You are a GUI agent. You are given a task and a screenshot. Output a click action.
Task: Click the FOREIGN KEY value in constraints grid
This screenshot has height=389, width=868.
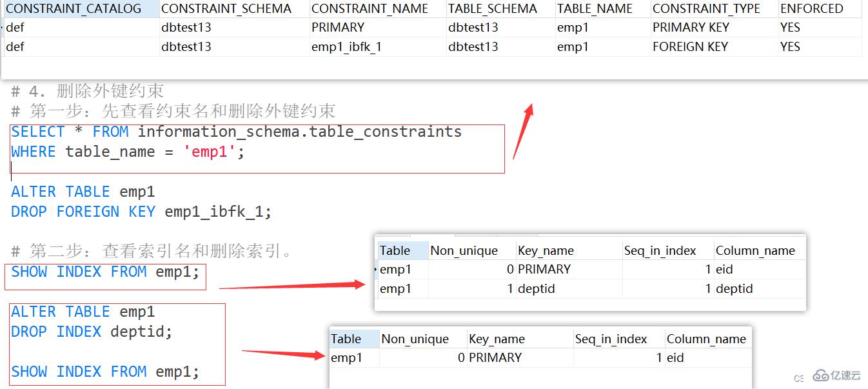[692, 46]
